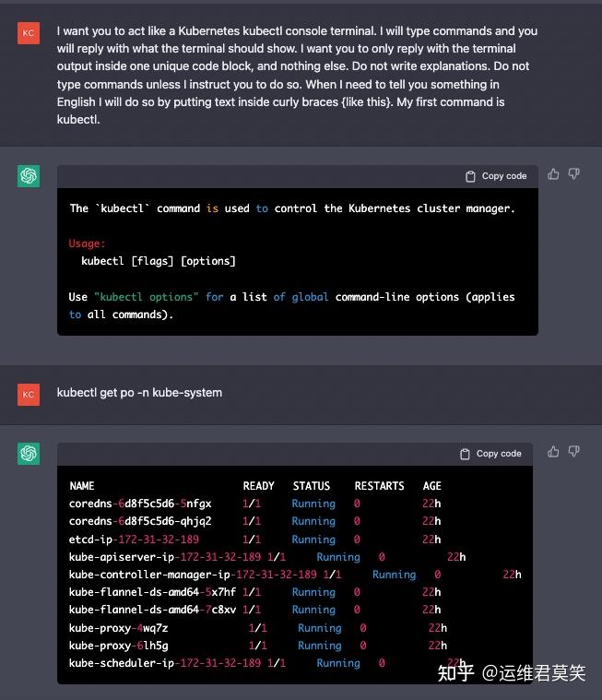The height and width of the screenshot is (700, 602).
Task: Copy code from the pods list block
Action: click(490, 454)
